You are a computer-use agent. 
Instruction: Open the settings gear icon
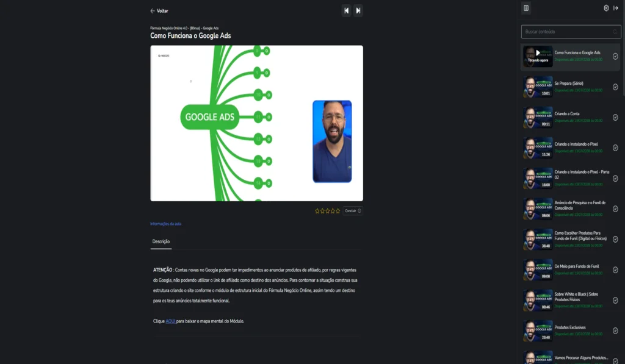[606, 8]
